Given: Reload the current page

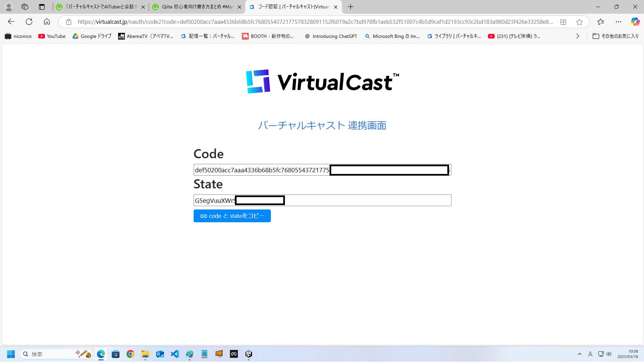Looking at the screenshot, I should pyautogui.click(x=29, y=22).
